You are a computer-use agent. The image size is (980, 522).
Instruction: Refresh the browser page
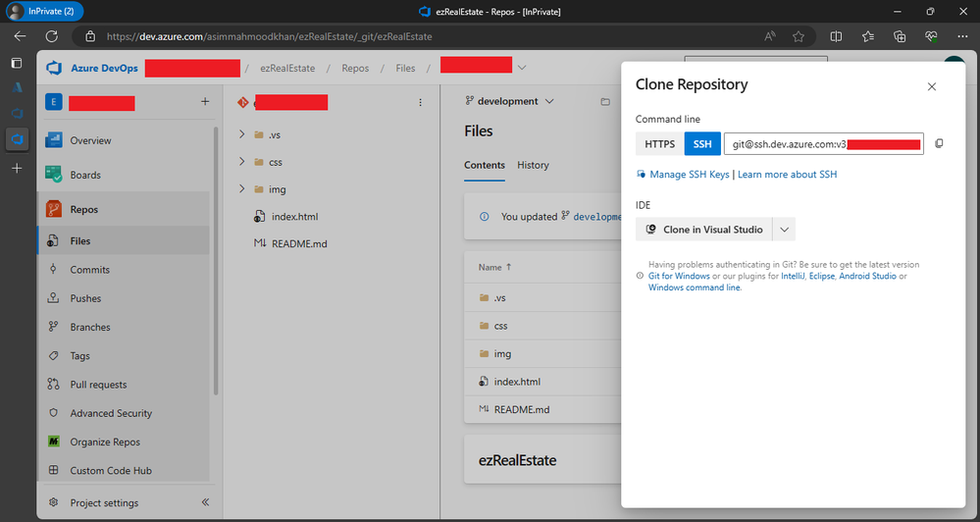point(52,36)
